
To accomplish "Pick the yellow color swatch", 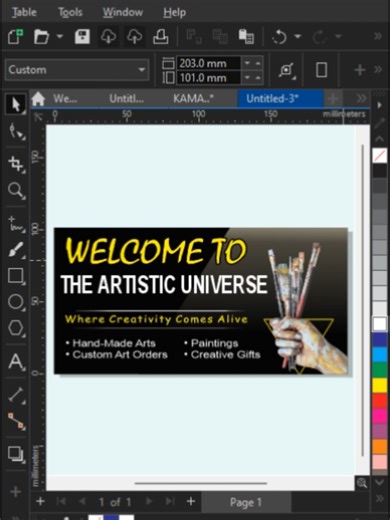I will coord(379,385).
